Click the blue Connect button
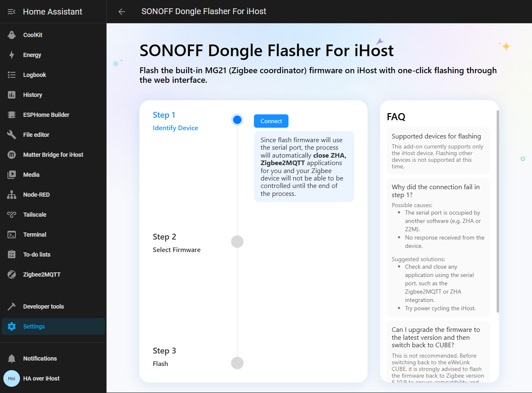 271,121
